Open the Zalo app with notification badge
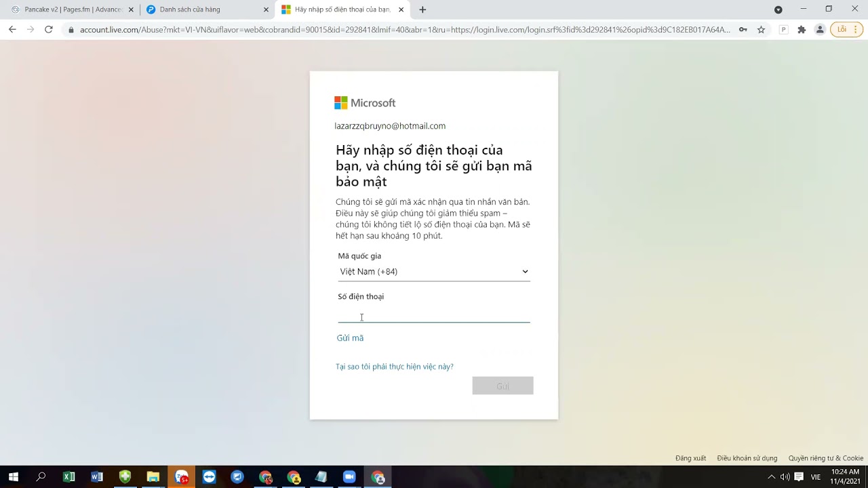The height and width of the screenshot is (488, 868). 182,477
